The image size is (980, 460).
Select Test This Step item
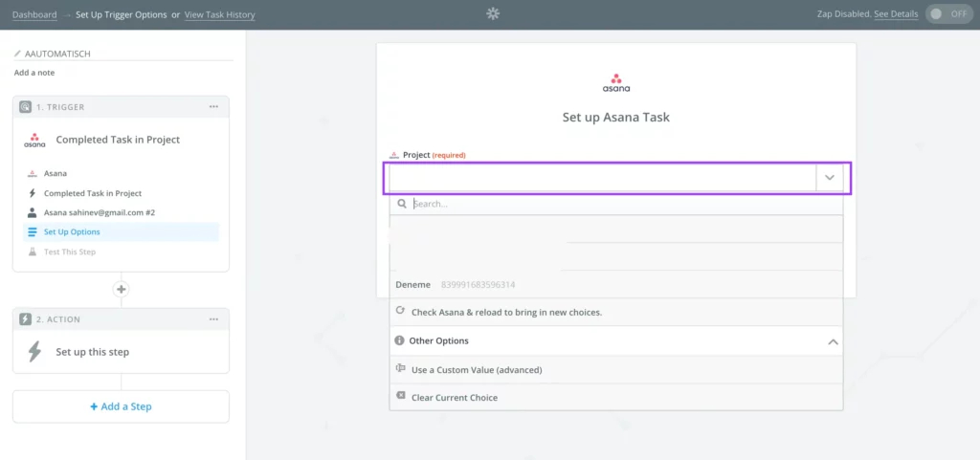(122, 252)
